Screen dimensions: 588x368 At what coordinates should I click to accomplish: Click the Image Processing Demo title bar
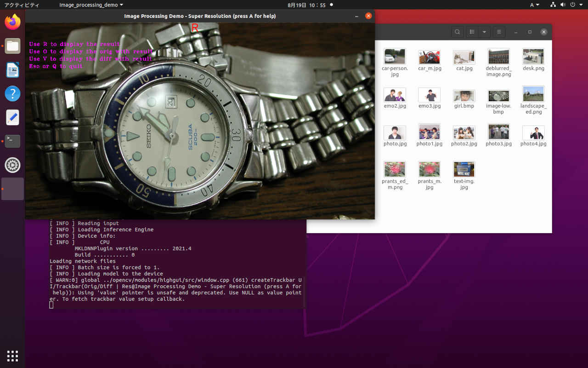(x=200, y=16)
